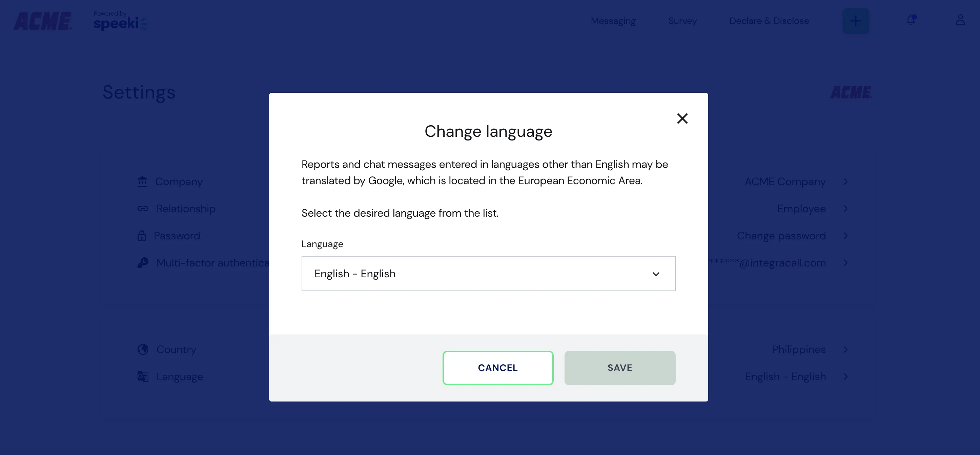
Task: Click the SAVE button
Action: pos(620,368)
